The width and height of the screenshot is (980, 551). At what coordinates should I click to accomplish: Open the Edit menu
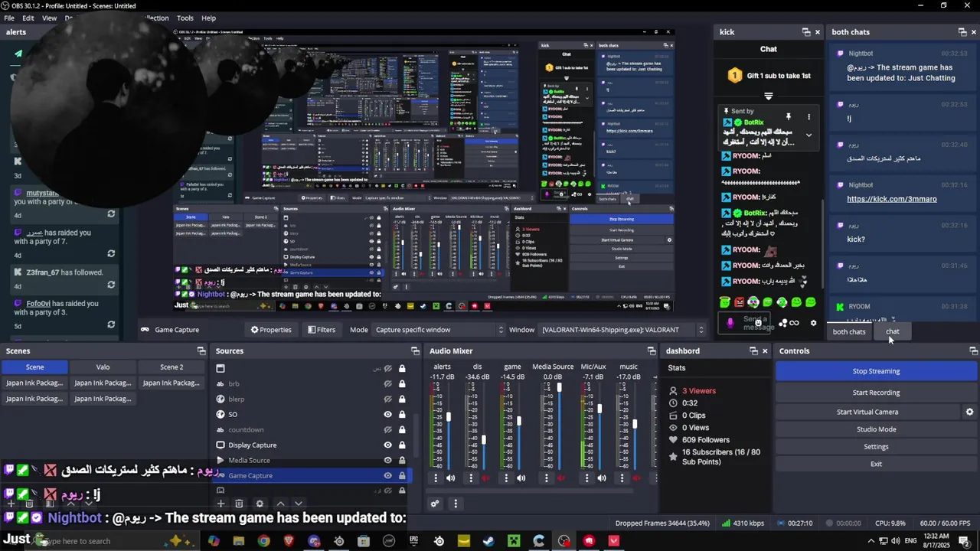click(x=28, y=18)
